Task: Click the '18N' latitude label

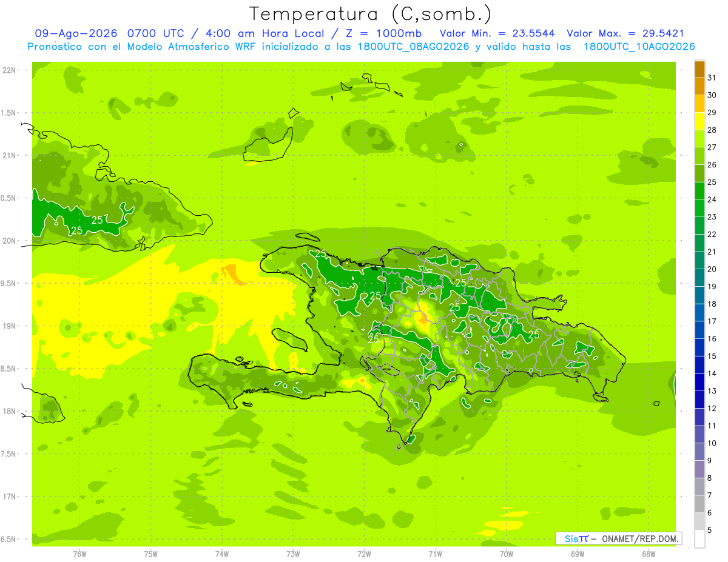Action: (9, 412)
